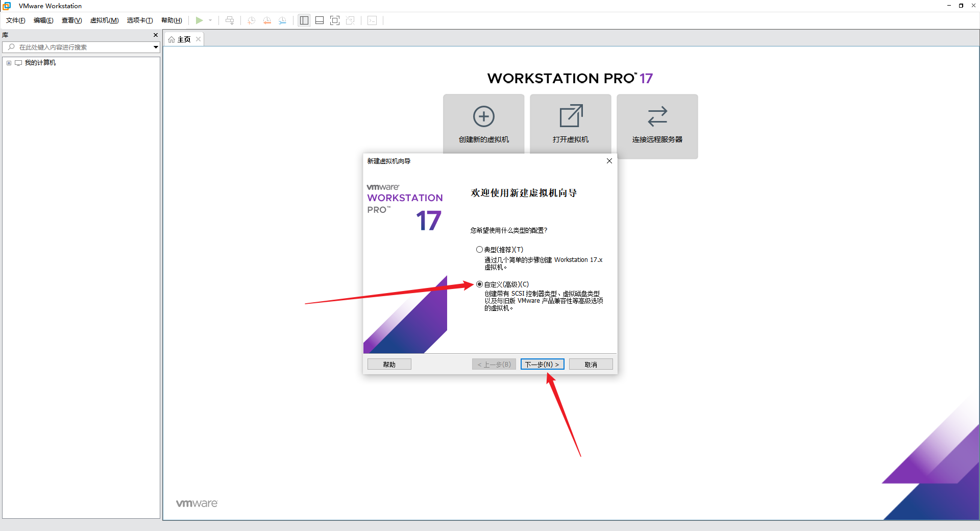Click the 您希望使用什么类型的配置? text
This screenshot has height=531, width=980.
click(509, 230)
